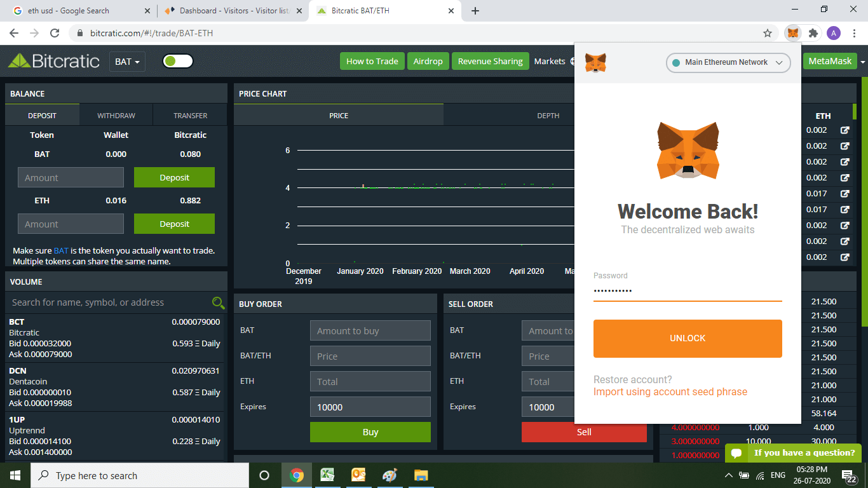Submit the Buy order
This screenshot has height=488, width=868.
pyautogui.click(x=370, y=432)
